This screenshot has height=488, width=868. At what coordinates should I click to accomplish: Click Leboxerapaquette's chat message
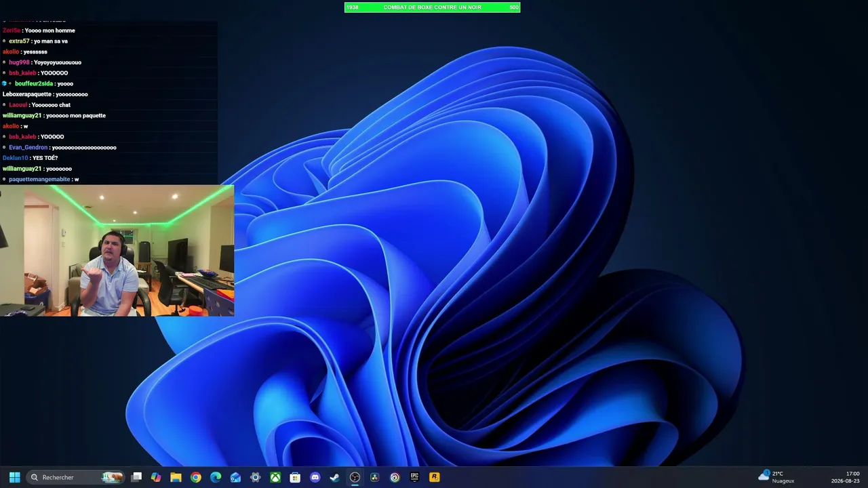coord(45,94)
